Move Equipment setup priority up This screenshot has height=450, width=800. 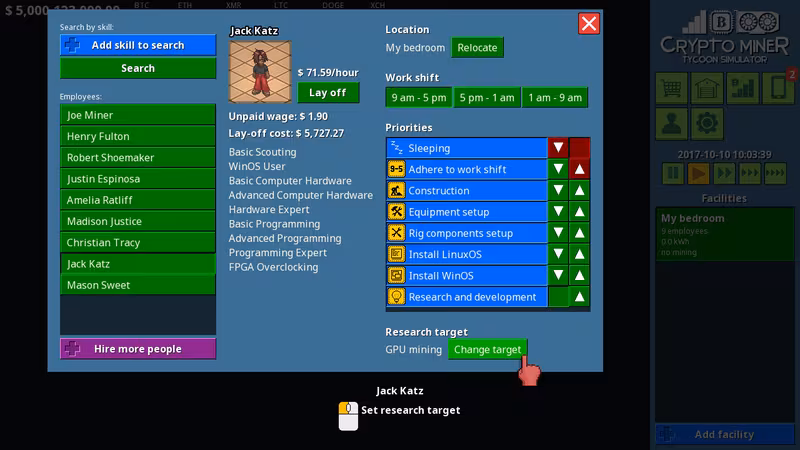[x=580, y=212]
